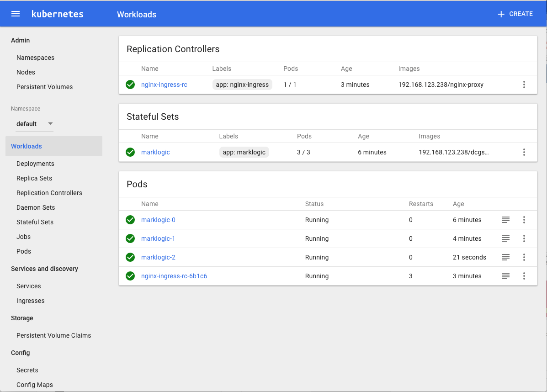Open the hamburger navigation menu
This screenshot has width=547, height=392.
coord(16,14)
